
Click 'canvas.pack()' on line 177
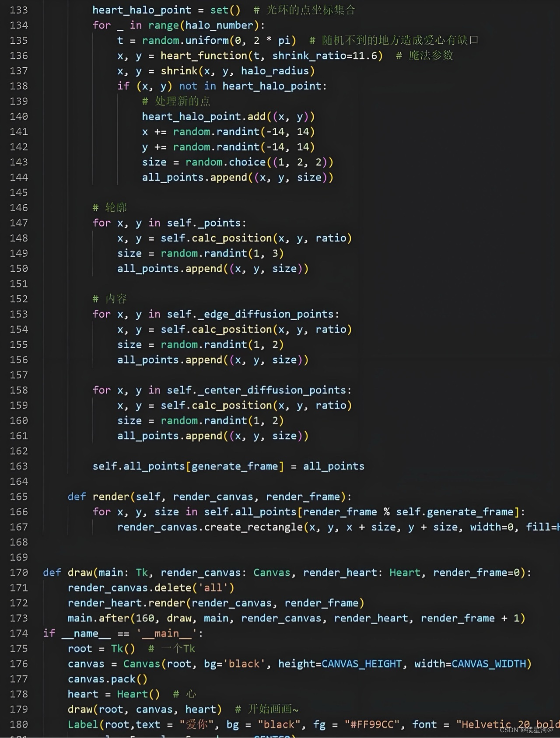point(108,679)
